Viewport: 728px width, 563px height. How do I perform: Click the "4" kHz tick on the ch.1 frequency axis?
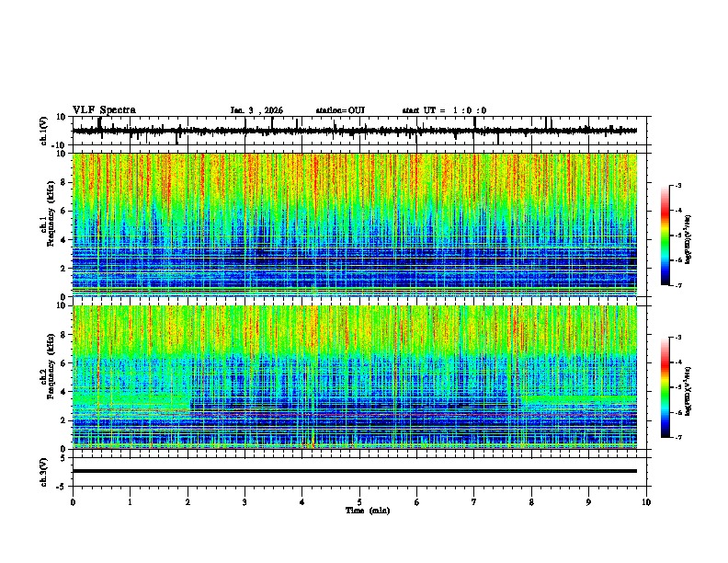(x=63, y=240)
